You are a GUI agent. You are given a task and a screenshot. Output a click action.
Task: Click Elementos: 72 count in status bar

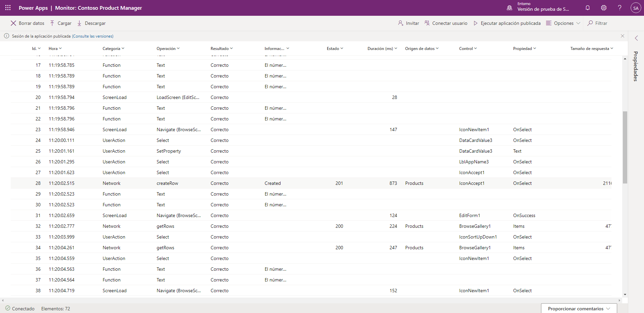click(x=56, y=309)
